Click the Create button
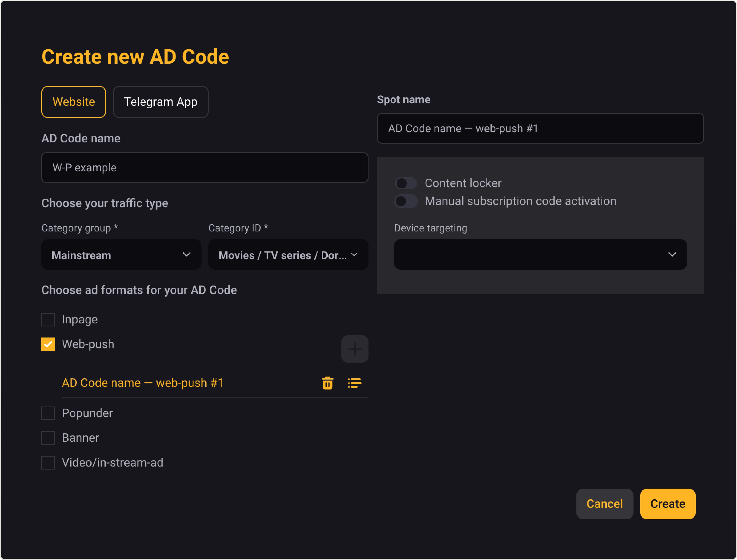 pyautogui.click(x=667, y=504)
